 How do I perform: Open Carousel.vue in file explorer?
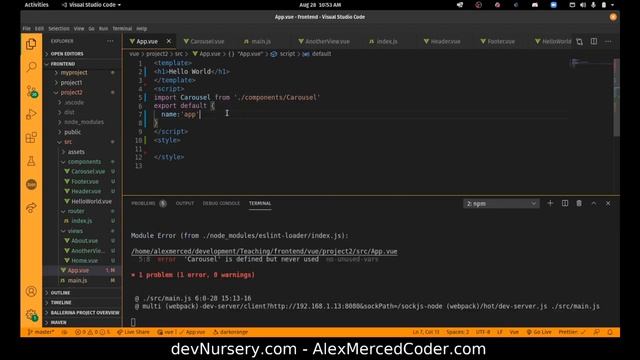[88, 171]
